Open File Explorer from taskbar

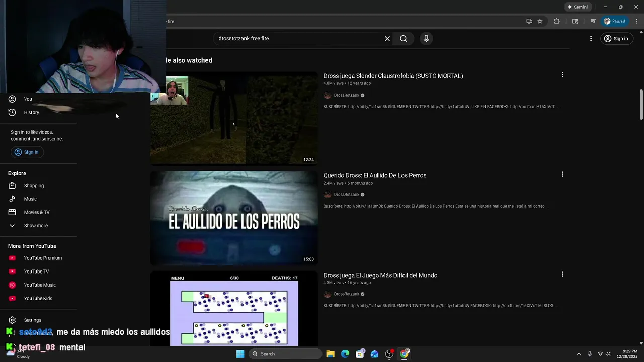point(330,354)
